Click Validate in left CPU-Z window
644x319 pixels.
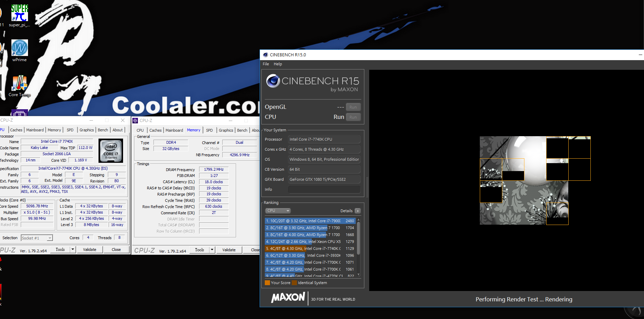point(90,250)
